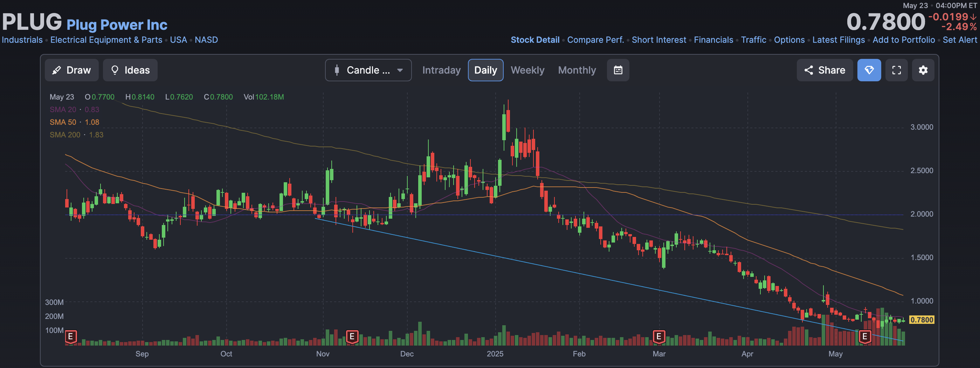The height and width of the screenshot is (368, 980).
Task: Click the Share button
Action: 824,70
